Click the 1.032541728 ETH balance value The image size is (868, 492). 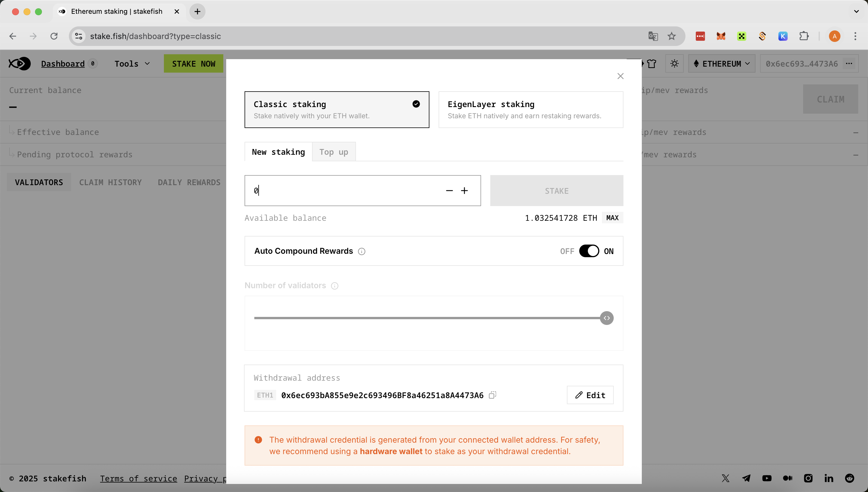pos(561,218)
